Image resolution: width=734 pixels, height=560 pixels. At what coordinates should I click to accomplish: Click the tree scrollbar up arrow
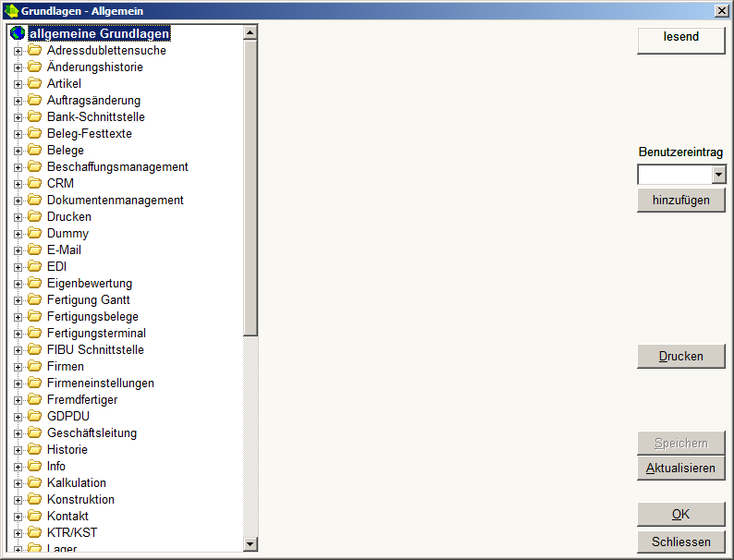click(250, 32)
